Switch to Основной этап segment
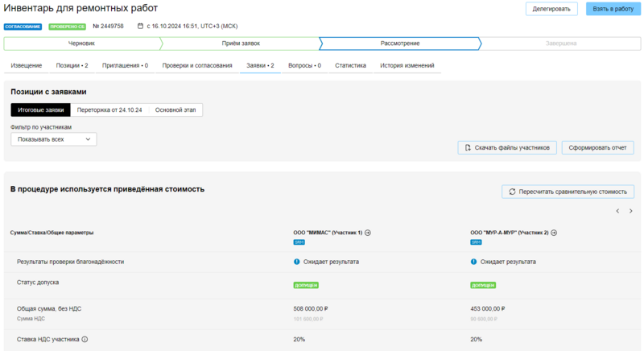 [x=175, y=109]
